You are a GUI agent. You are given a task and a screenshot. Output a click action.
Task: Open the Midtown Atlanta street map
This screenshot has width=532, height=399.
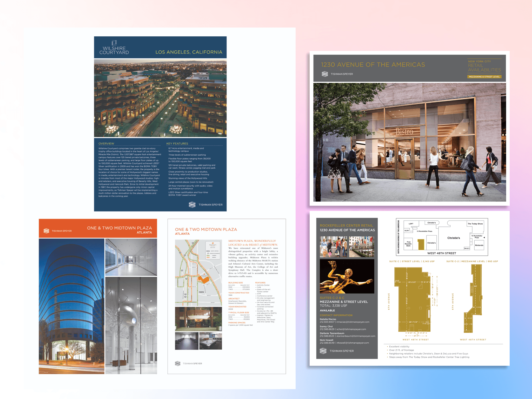(x=198, y=272)
